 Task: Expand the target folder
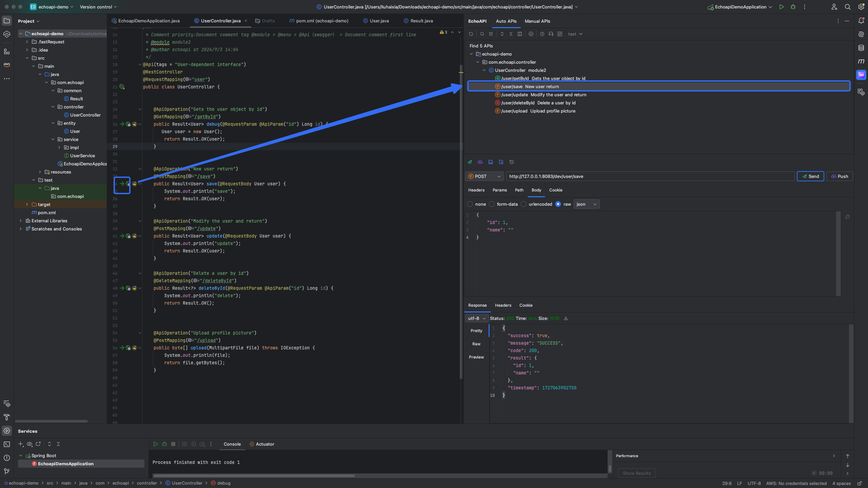click(27, 204)
